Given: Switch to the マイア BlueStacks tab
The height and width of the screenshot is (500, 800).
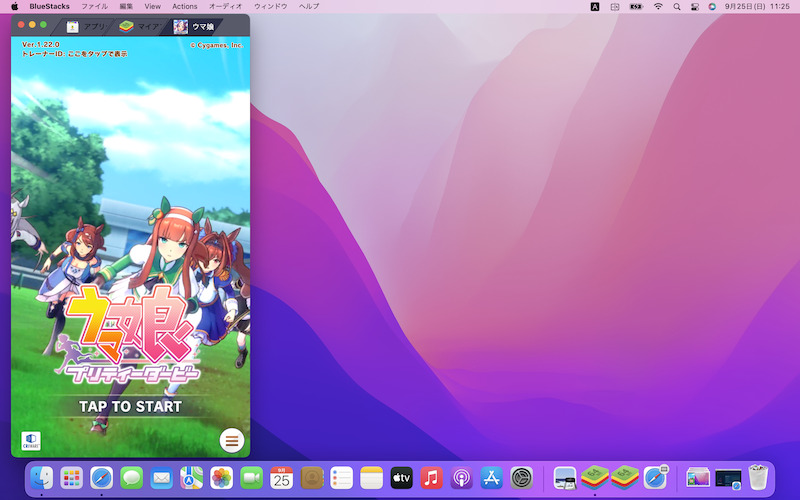Looking at the screenshot, I should pos(140,26).
